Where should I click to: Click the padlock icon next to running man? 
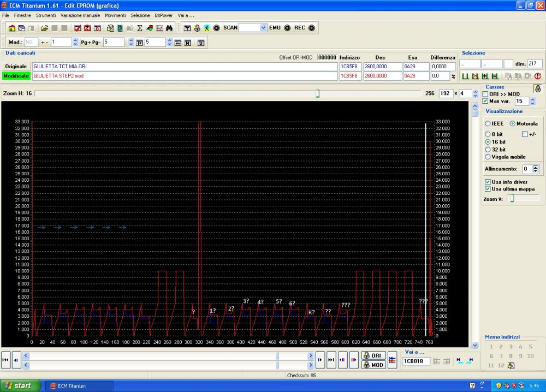coord(197,28)
